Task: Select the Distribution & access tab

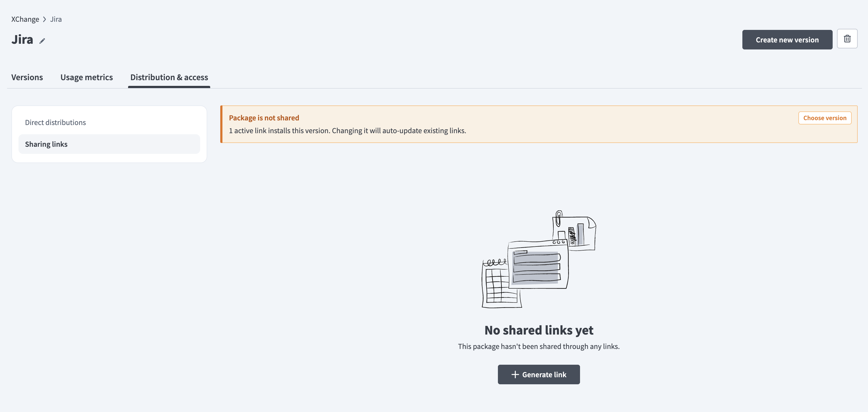Action: 169,77
